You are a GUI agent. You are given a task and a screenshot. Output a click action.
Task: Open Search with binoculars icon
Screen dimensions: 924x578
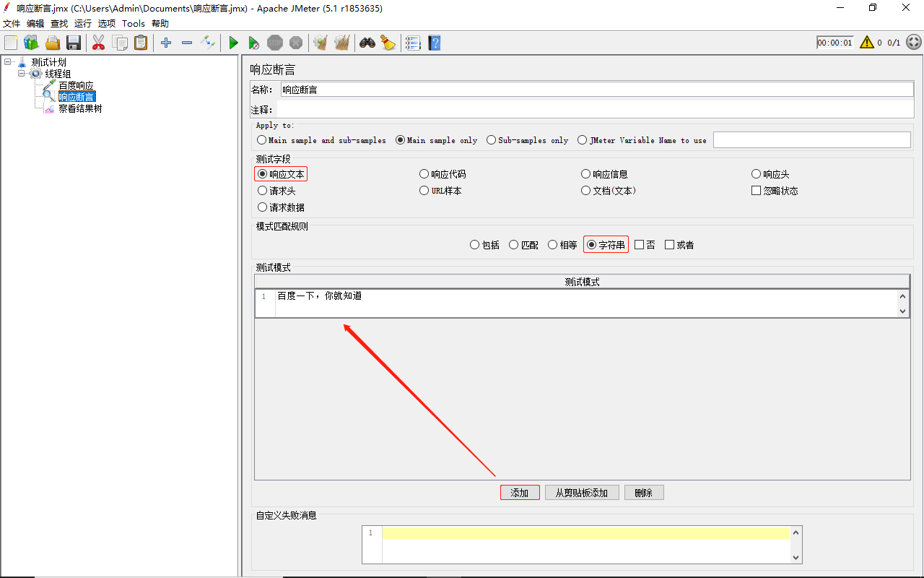[367, 43]
